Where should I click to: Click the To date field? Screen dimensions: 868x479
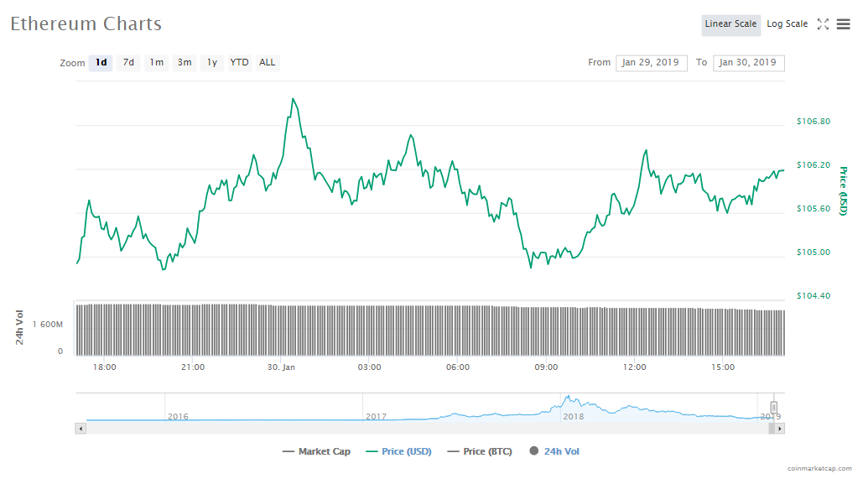click(x=748, y=63)
